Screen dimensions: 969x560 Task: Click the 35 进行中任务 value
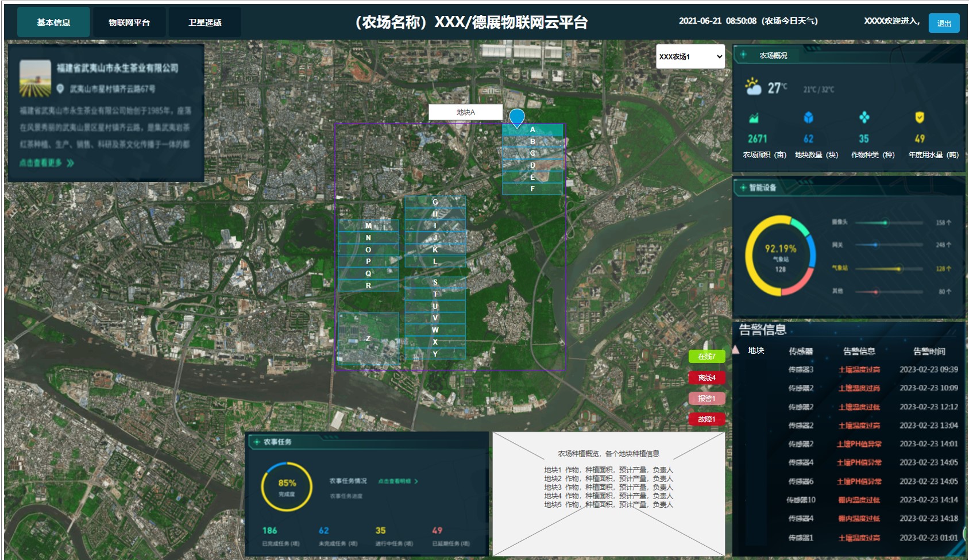pyautogui.click(x=381, y=531)
